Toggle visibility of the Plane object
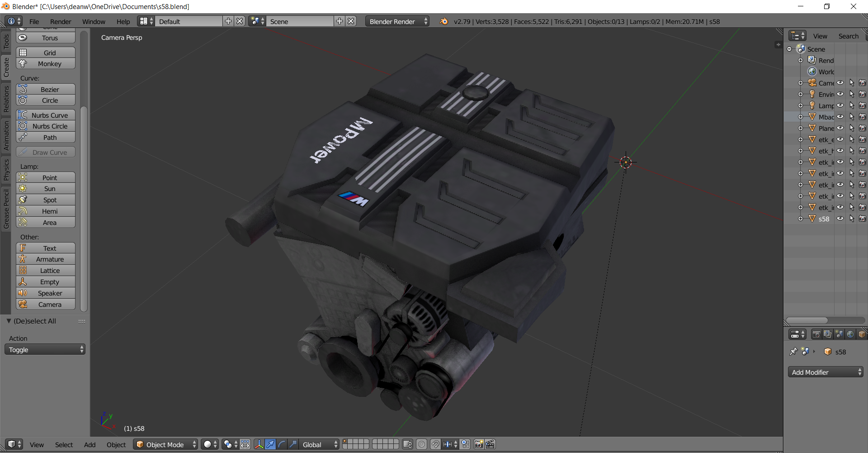 (x=840, y=128)
